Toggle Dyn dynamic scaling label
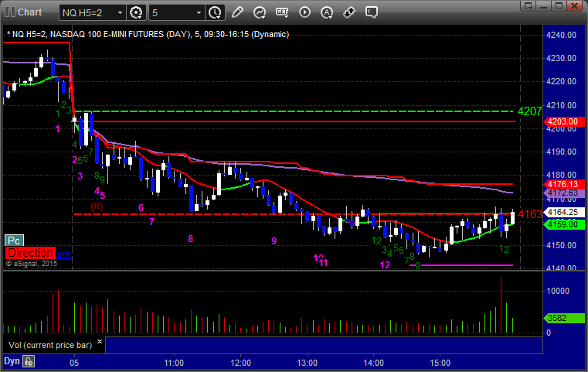Screen dimensions: 588x372 coord(11,360)
